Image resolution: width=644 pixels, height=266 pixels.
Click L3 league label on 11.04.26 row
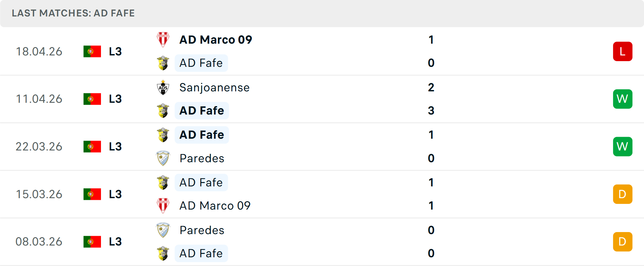click(115, 99)
